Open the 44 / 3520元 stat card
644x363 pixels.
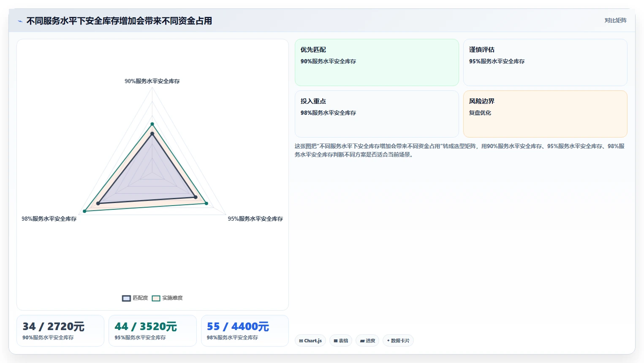point(152,330)
